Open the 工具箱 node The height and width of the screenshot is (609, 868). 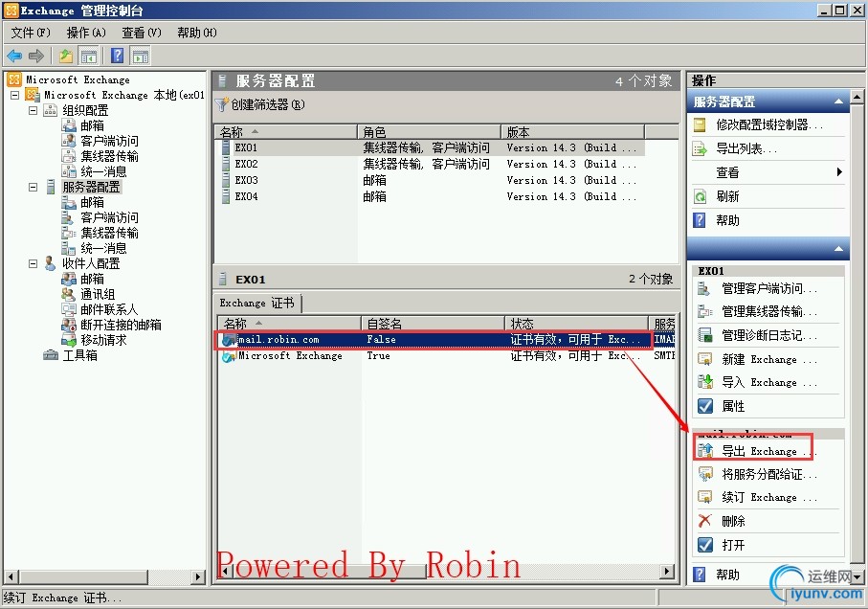click(79, 355)
